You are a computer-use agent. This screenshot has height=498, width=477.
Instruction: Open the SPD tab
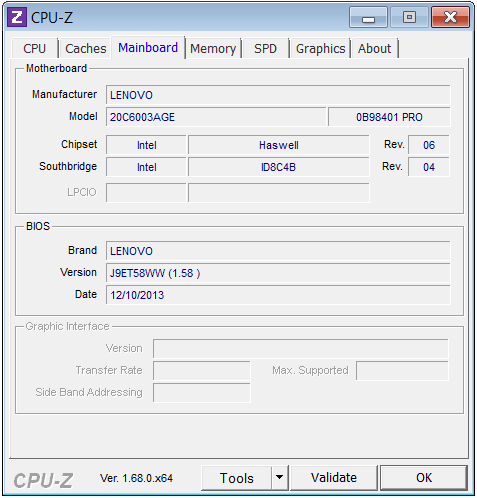click(265, 49)
